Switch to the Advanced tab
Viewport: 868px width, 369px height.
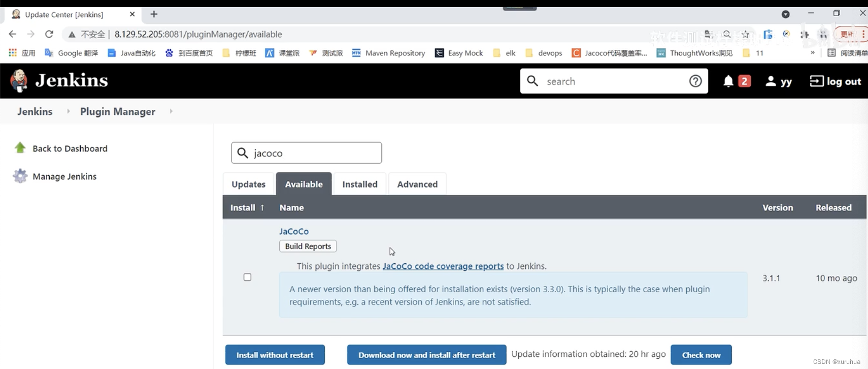coord(417,184)
